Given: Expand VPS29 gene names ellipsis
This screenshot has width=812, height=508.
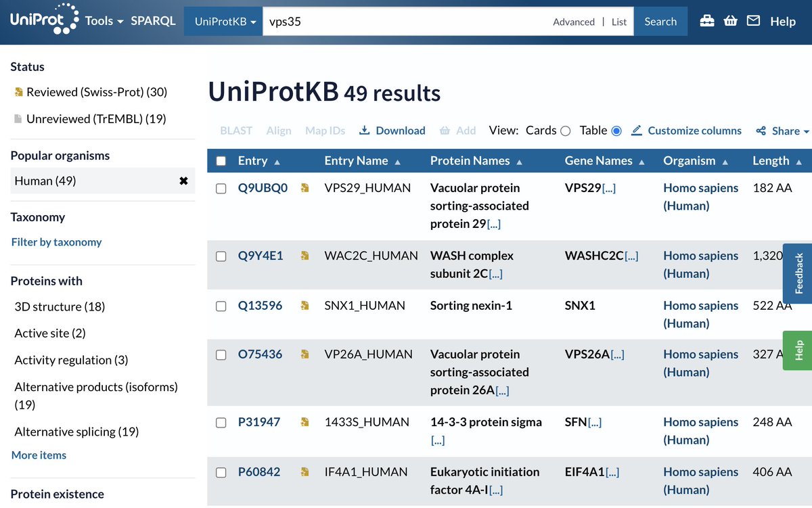Looking at the screenshot, I should click(x=609, y=189).
